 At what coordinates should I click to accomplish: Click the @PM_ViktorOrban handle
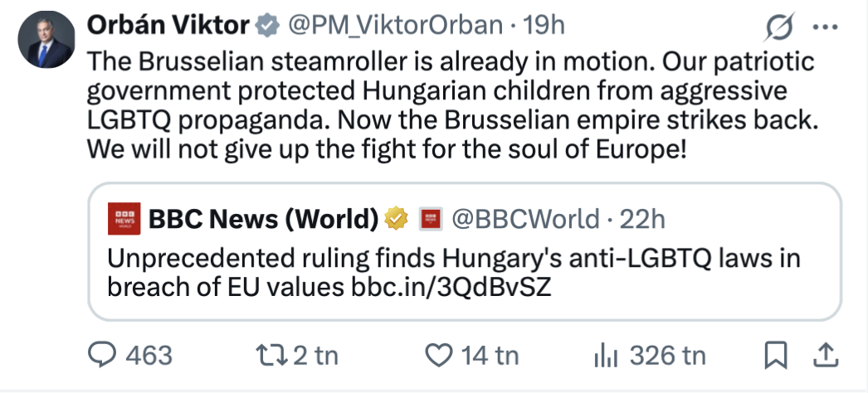[396, 26]
